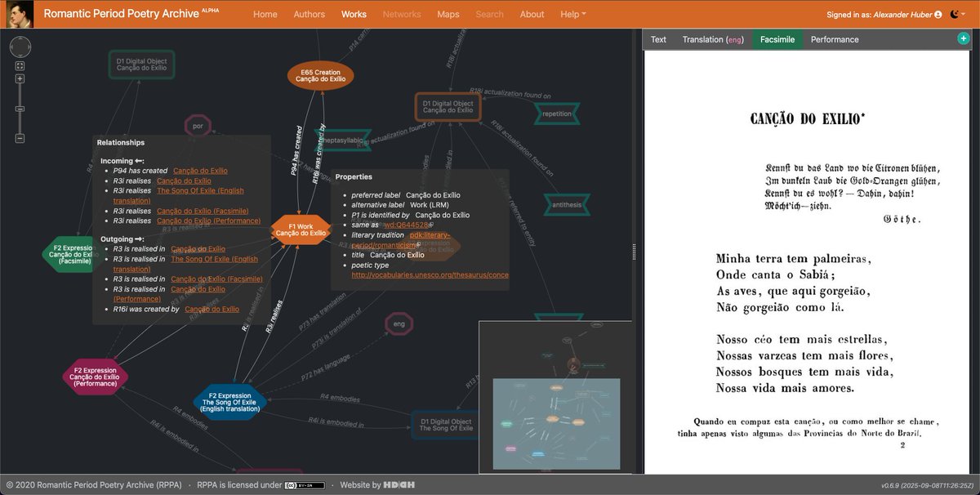Select the green D1 Digital Object node
Screen dimensions: 980x495
(142, 64)
